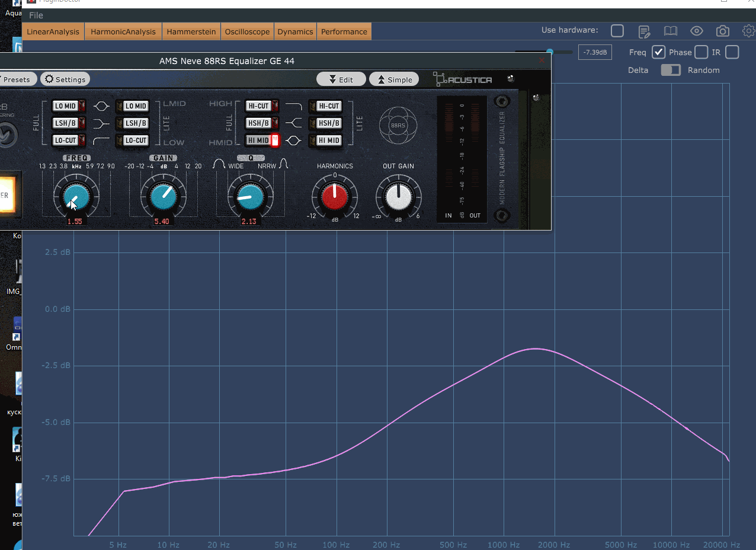Switch to the Oscilloscope tab
The width and height of the screenshot is (756, 550).
247,31
